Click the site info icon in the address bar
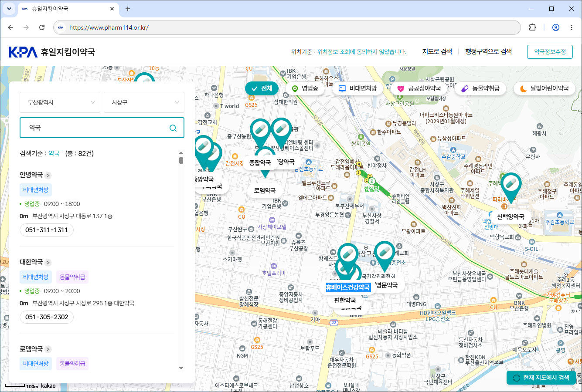Screen dimensions: 582x392 (61, 27)
